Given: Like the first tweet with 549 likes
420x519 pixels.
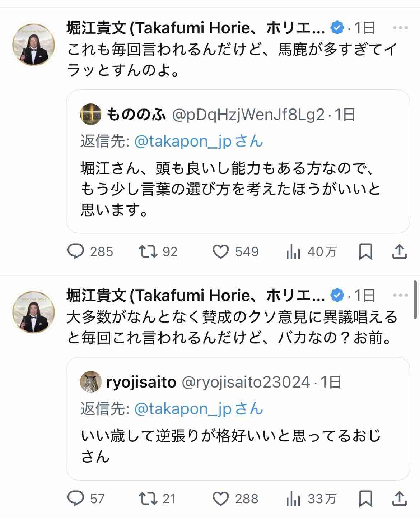Looking at the screenshot, I should (220, 251).
